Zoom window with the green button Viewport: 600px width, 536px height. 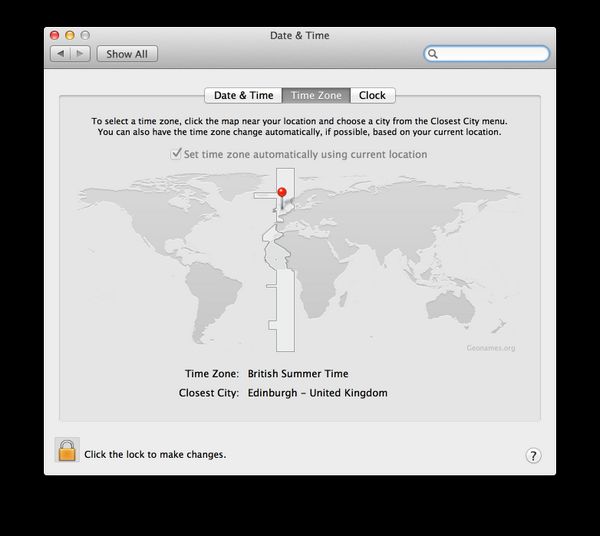(87, 35)
